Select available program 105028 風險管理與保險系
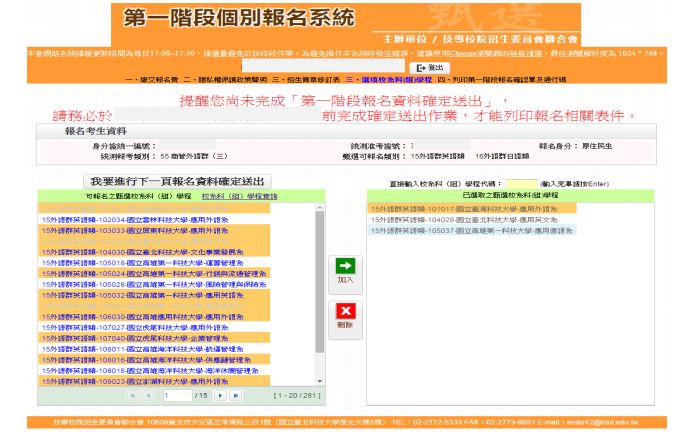Viewport: 696px width, 434px height. click(x=154, y=284)
